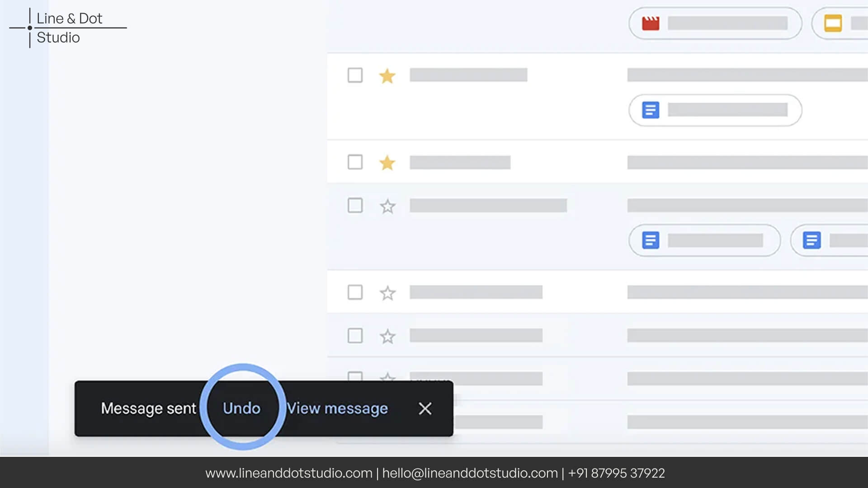Open third email's first Docs attachment chip
The width and height of the screenshot is (868, 488).
click(704, 240)
